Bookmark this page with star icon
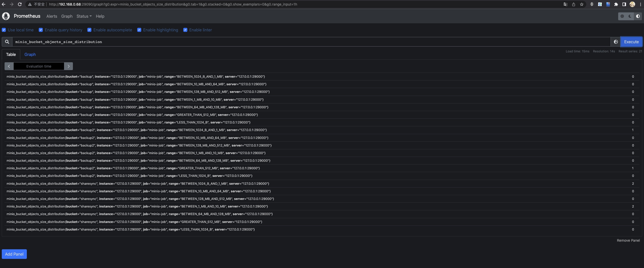Screen dimensions: 644x268 click(x=581, y=4)
